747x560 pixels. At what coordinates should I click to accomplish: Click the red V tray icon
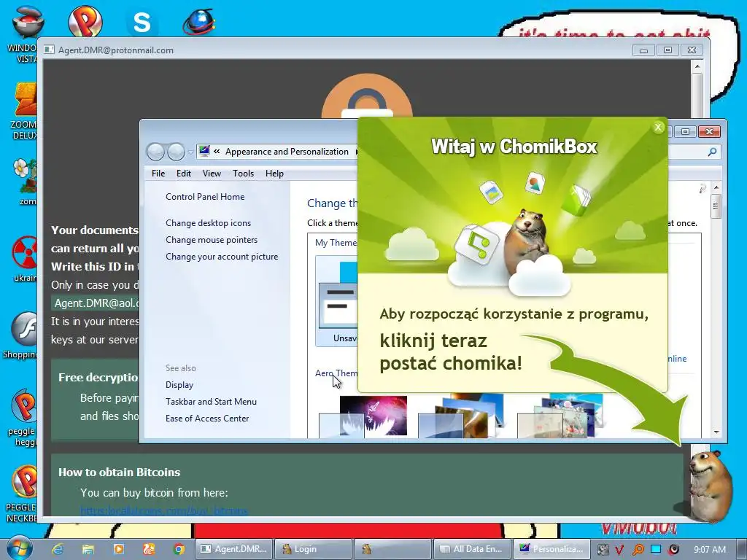coord(619,550)
